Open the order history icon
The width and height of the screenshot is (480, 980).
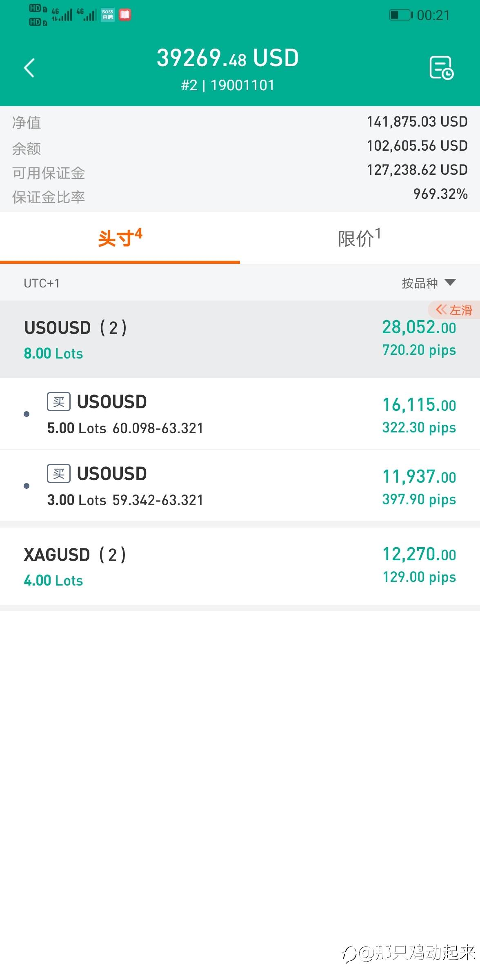click(441, 68)
